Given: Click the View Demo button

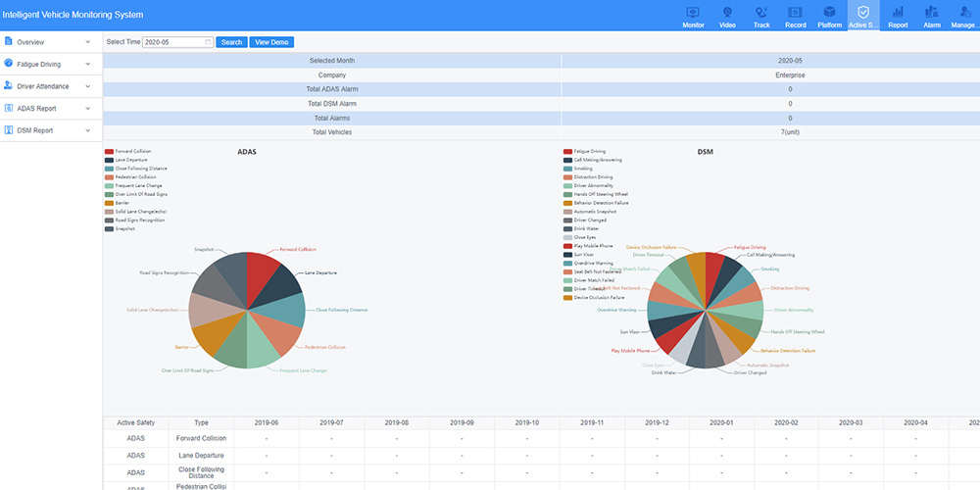Looking at the screenshot, I should (271, 42).
